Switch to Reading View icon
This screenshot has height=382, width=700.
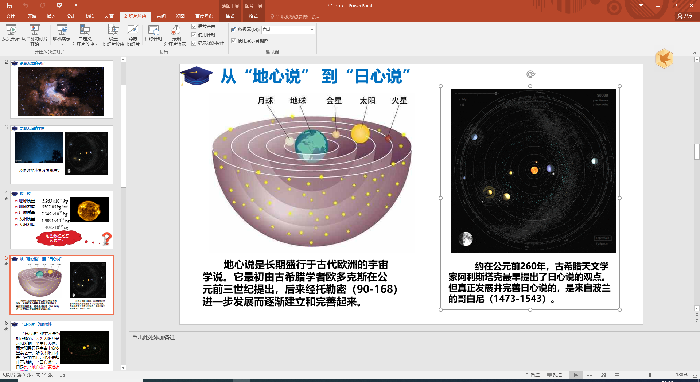point(604,375)
